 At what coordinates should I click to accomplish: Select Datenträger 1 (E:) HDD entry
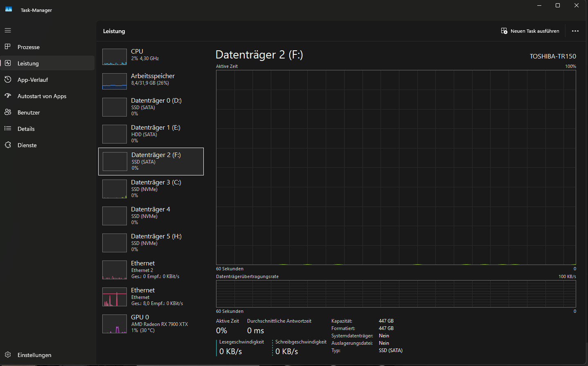151,134
